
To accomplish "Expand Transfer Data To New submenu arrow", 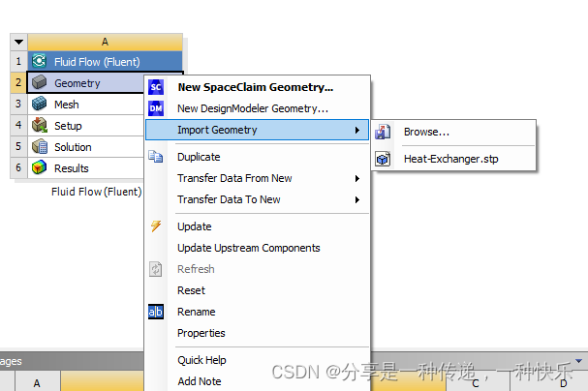I will pyautogui.click(x=357, y=199).
